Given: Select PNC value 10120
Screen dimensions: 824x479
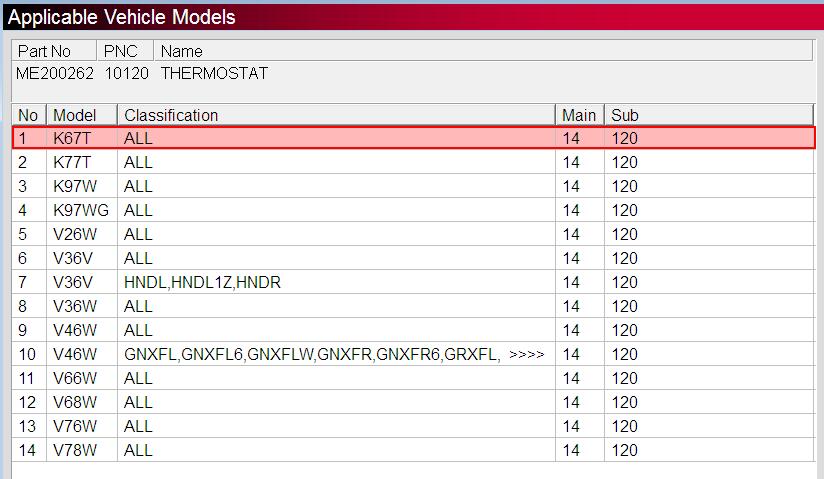Looking at the screenshot, I should point(127,73).
